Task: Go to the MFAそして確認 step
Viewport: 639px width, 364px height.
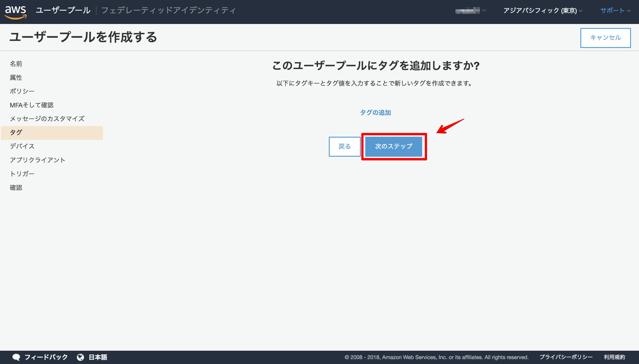Action: (x=32, y=105)
